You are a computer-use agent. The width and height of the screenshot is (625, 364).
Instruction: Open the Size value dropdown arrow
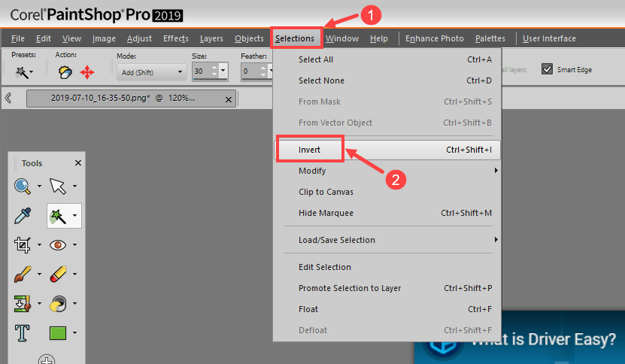[x=223, y=71]
